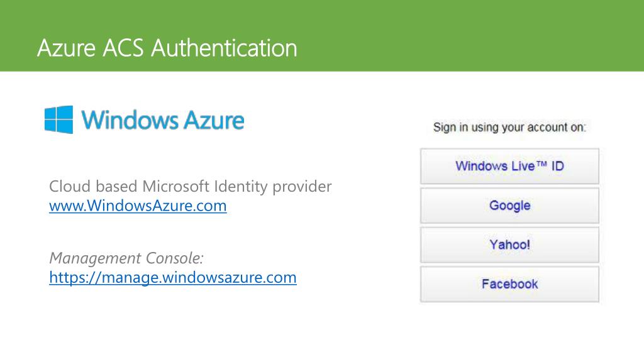The width and height of the screenshot is (644, 362).
Task: Open the www.WindowsAzure.com link
Action: pyautogui.click(x=138, y=206)
